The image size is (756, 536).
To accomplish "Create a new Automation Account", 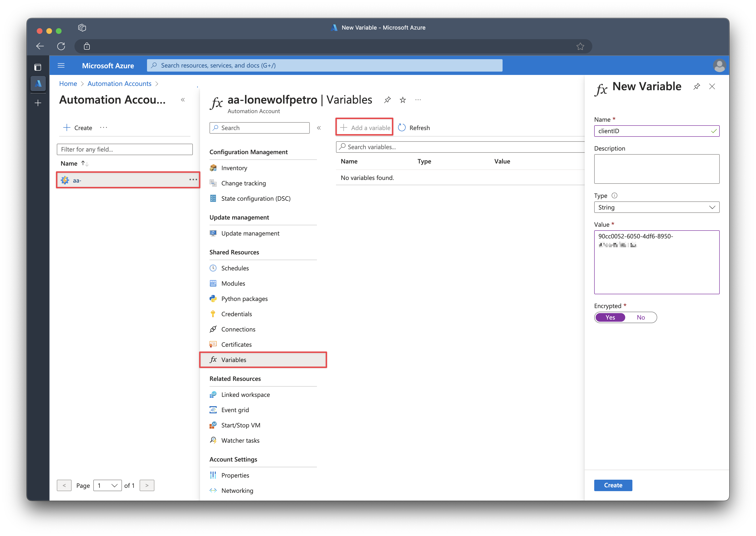I will point(78,128).
